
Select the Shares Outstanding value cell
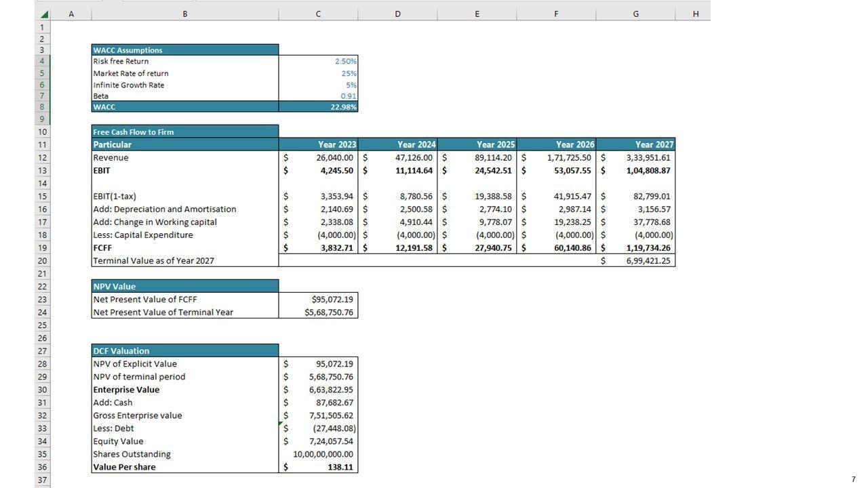pos(318,454)
